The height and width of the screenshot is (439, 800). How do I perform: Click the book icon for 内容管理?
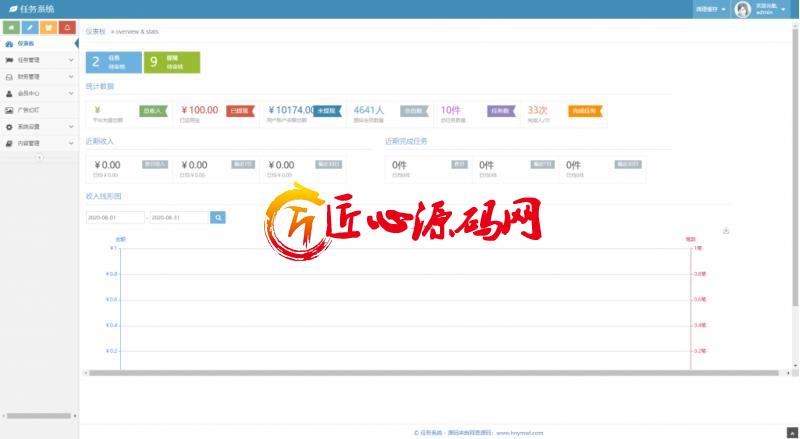(9, 143)
